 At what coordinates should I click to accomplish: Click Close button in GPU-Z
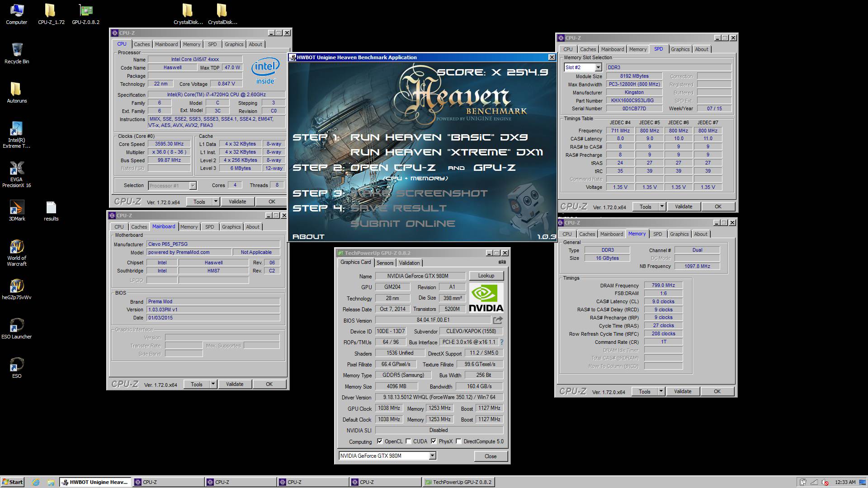click(491, 456)
